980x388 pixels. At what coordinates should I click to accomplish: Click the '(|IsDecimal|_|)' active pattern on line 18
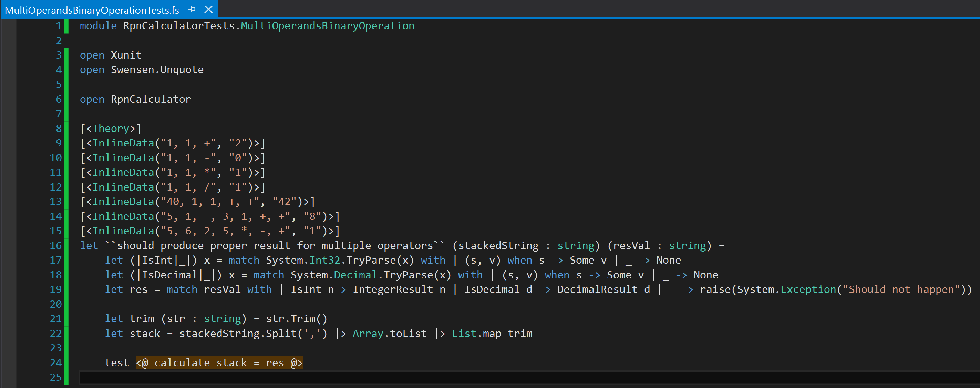[176, 275]
